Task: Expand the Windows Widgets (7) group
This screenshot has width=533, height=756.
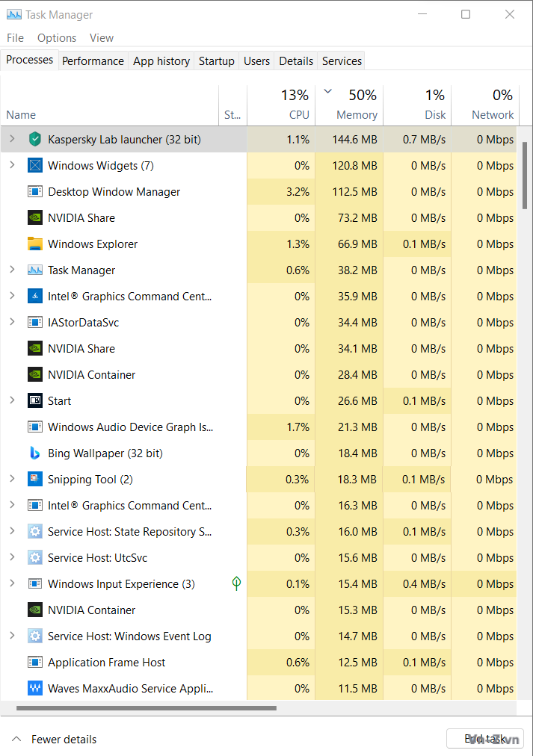Action: click(x=12, y=165)
